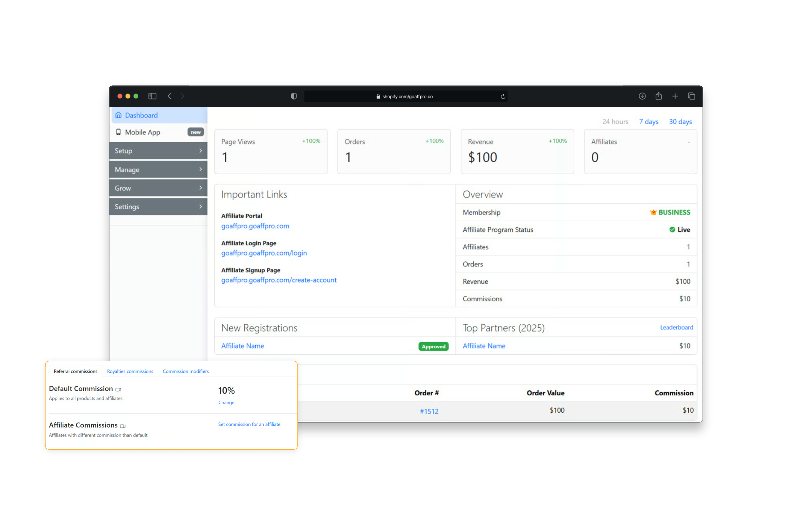Click the 10% default commission value
This screenshot has height=508, width=812.
pyautogui.click(x=226, y=391)
